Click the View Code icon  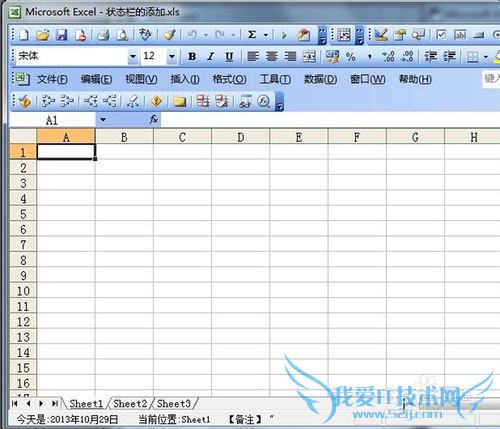418,34
